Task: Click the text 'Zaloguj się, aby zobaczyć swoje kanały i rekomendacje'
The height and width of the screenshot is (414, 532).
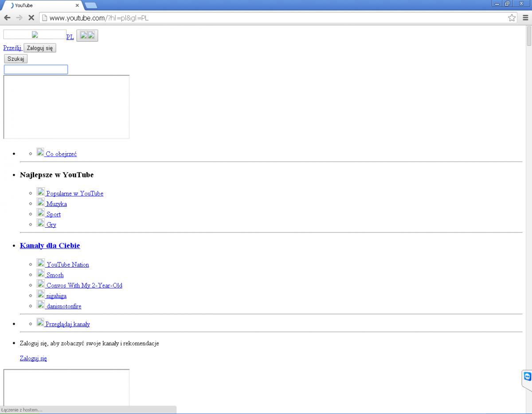Action: point(90,343)
